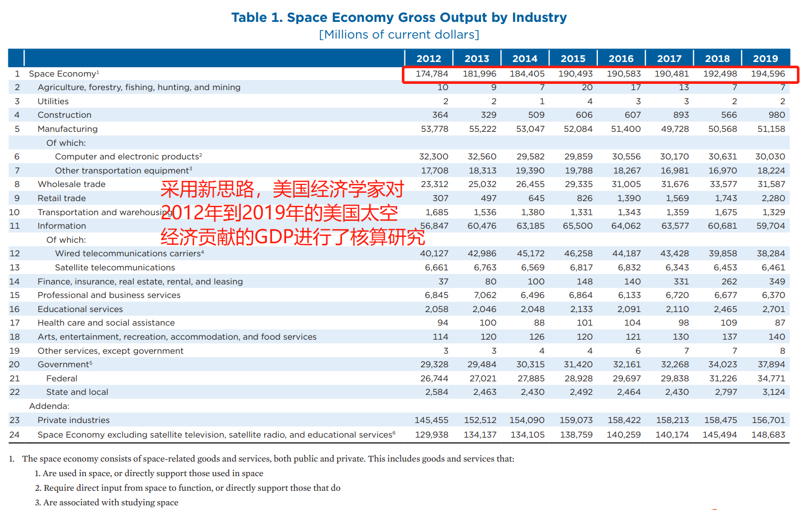Click the Wired telecommunications 2014 value 45,172
Screen dimensions: 812x510
click(531, 253)
